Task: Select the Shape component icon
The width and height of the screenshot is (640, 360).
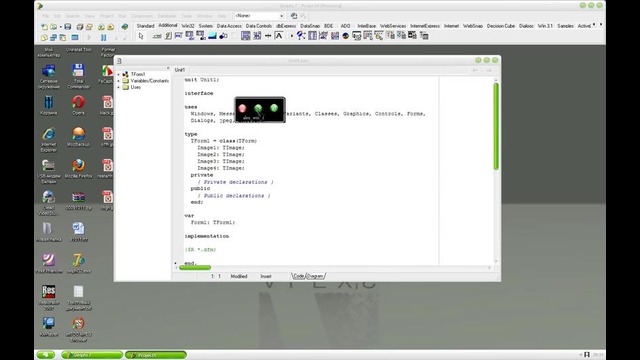Action: point(223,36)
